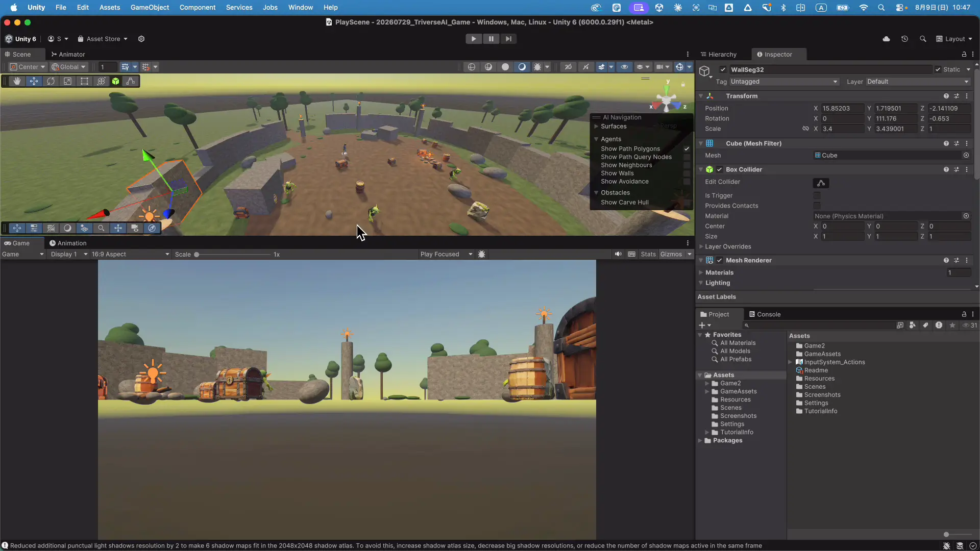Open the Global orientation dropdown
The width and height of the screenshot is (980, 551).
point(68,67)
